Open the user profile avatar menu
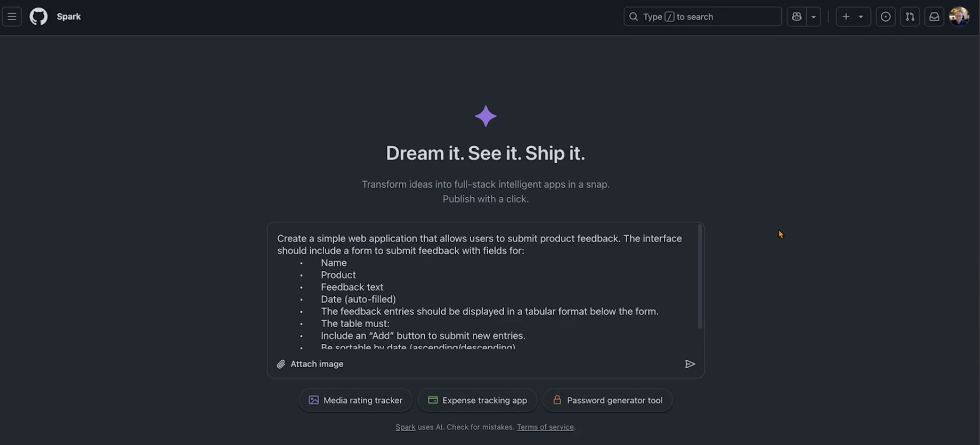This screenshot has height=445, width=980. (x=959, y=17)
